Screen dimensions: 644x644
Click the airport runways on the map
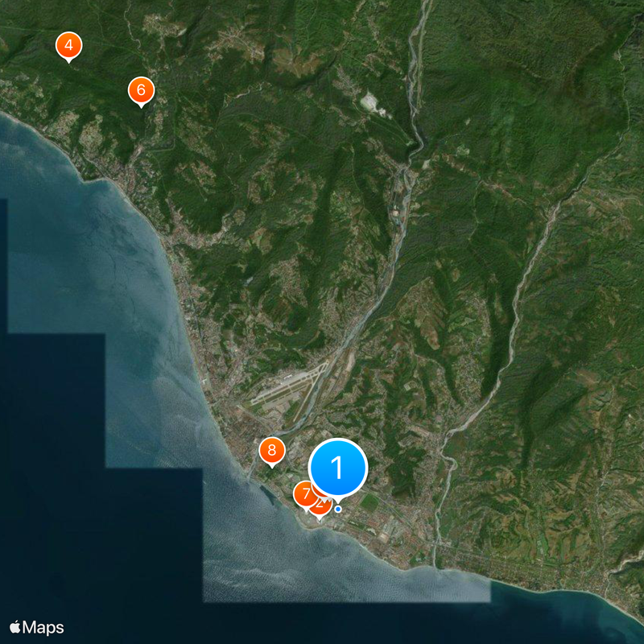pyautogui.click(x=287, y=387)
